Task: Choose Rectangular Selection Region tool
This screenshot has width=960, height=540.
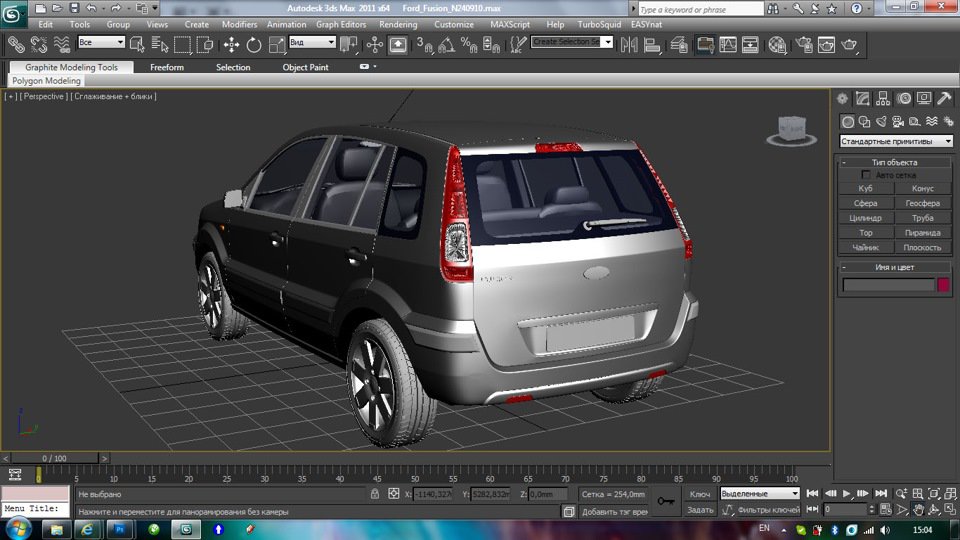Action: (182, 44)
